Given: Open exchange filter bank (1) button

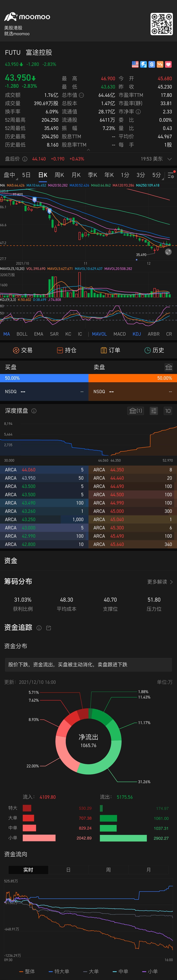Looking at the screenshot, I should 136,411.
